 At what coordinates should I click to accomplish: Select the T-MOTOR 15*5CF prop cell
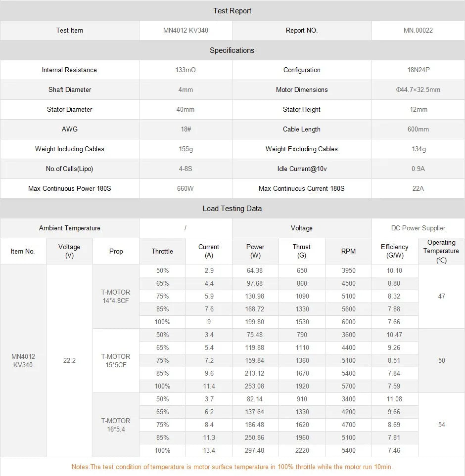point(115,360)
